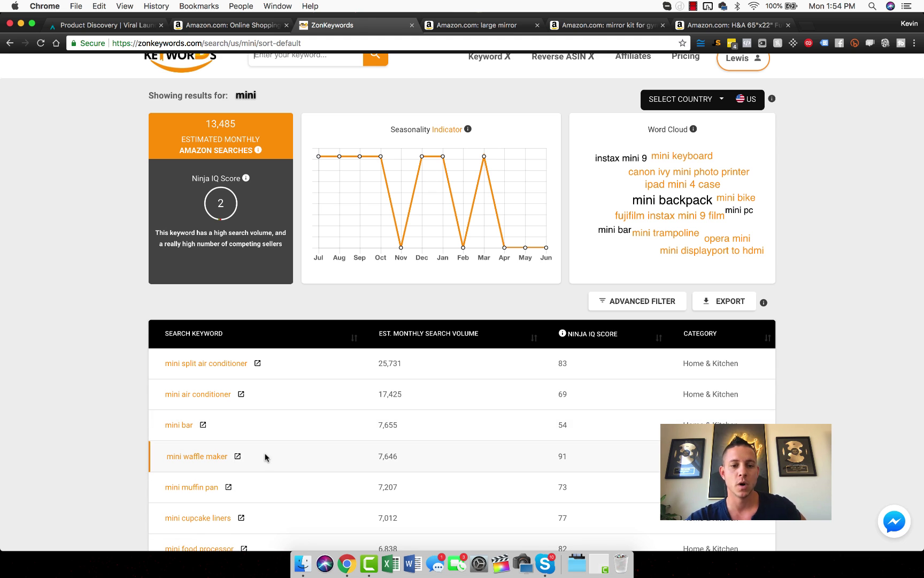Go to Chrome home page icon
924x578 pixels.
click(56, 43)
